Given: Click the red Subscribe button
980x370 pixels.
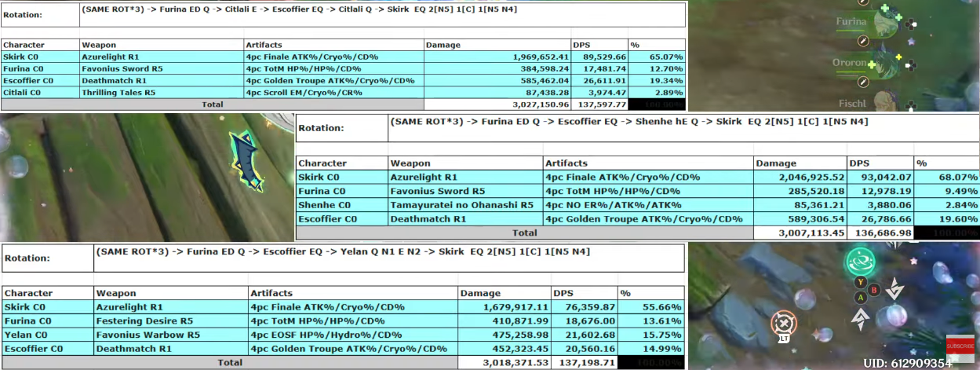Looking at the screenshot, I should coord(960,345).
